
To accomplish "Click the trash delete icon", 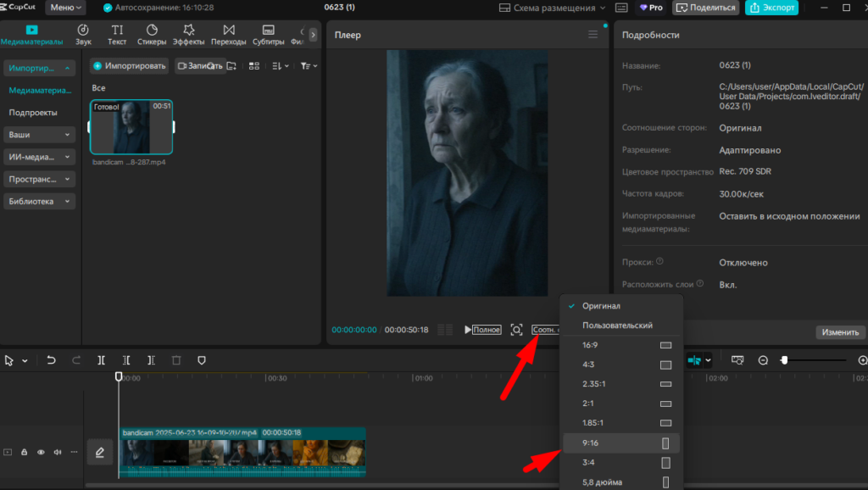I will [x=176, y=360].
